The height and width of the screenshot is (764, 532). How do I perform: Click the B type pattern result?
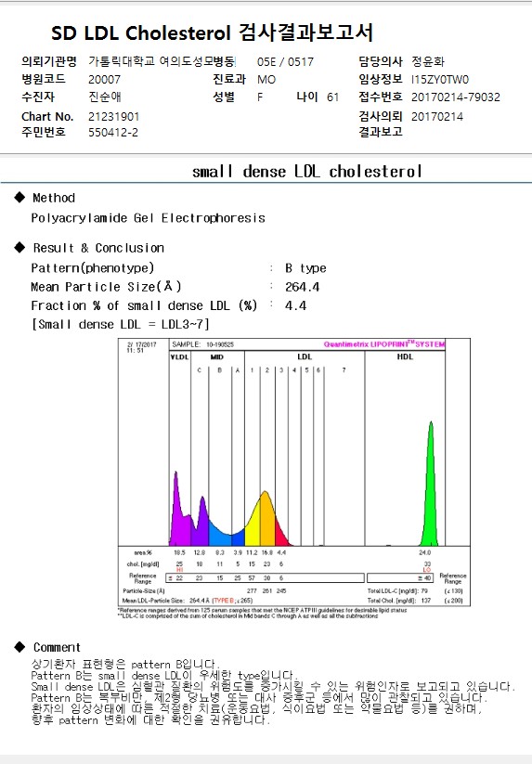click(305, 268)
